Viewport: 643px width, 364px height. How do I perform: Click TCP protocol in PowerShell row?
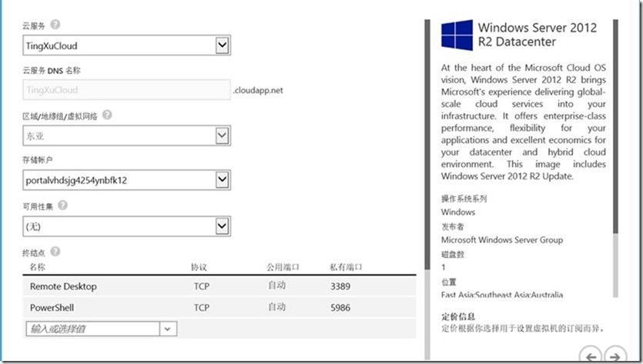tap(202, 307)
